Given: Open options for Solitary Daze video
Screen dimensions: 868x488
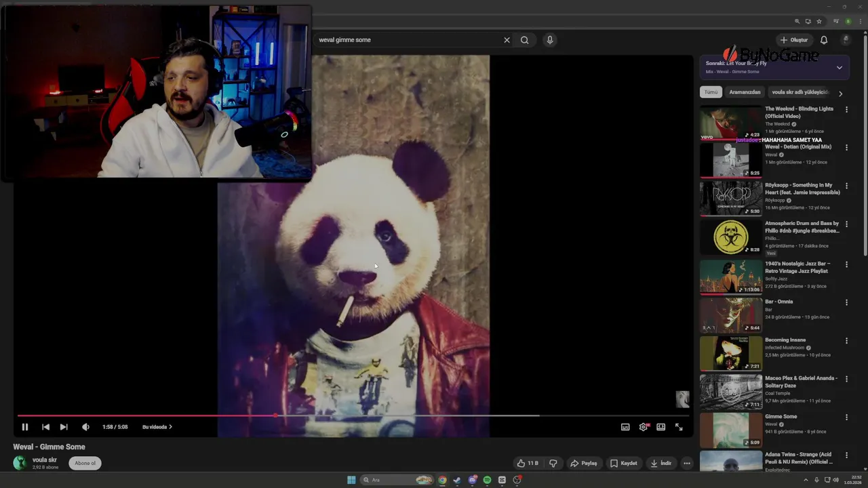Looking at the screenshot, I should click(846, 379).
